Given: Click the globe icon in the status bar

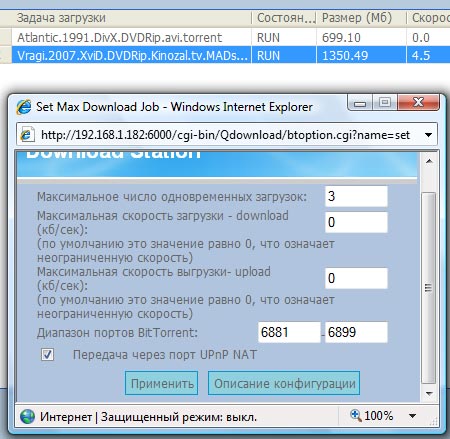Looking at the screenshot, I should click(x=27, y=417).
